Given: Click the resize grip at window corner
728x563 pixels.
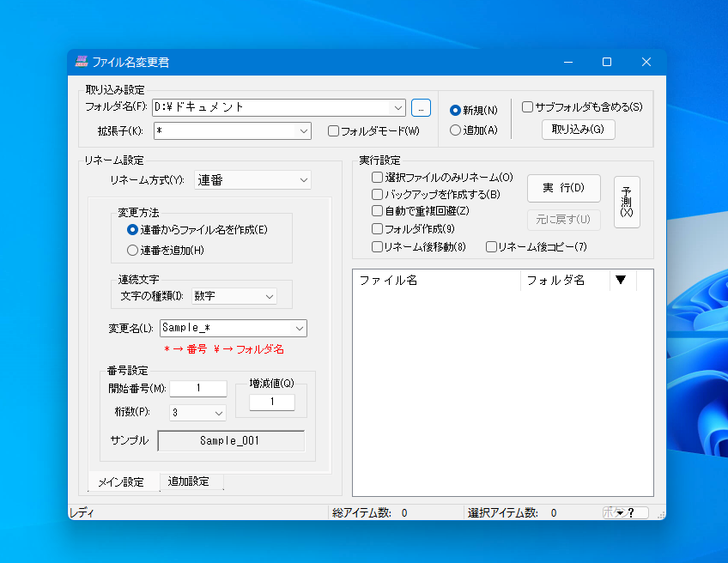Looking at the screenshot, I should (x=661, y=514).
